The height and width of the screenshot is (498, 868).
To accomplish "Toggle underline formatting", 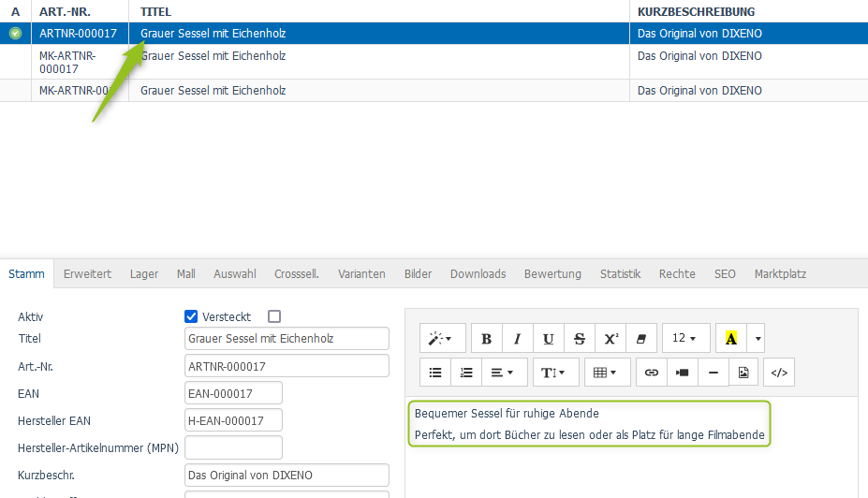I will pyautogui.click(x=548, y=338).
